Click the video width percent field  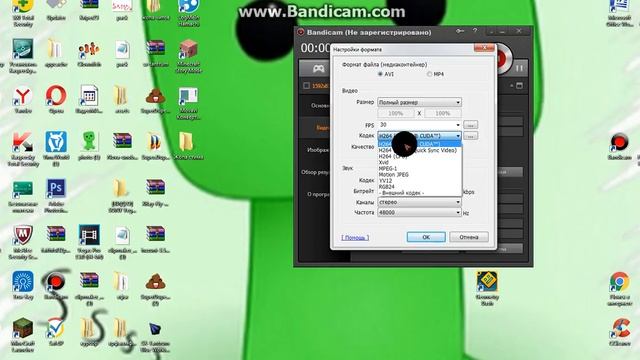[x=396, y=113]
